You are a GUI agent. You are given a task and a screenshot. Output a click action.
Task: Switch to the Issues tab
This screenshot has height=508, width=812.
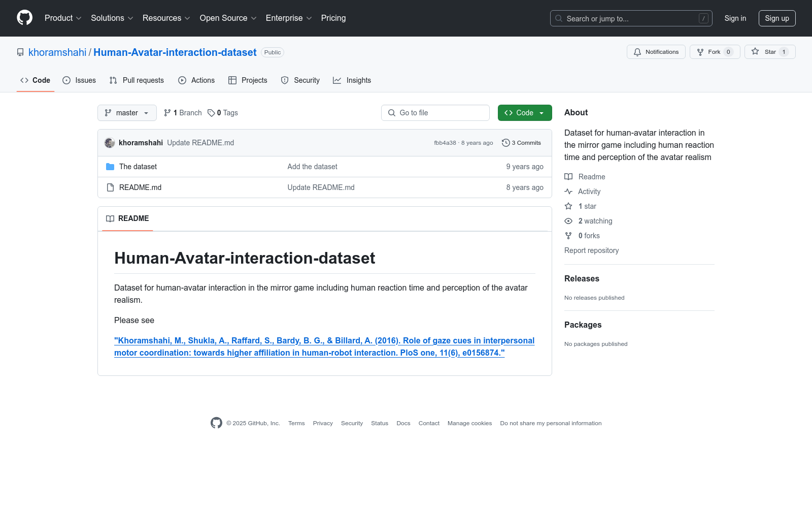tap(79, 80)
